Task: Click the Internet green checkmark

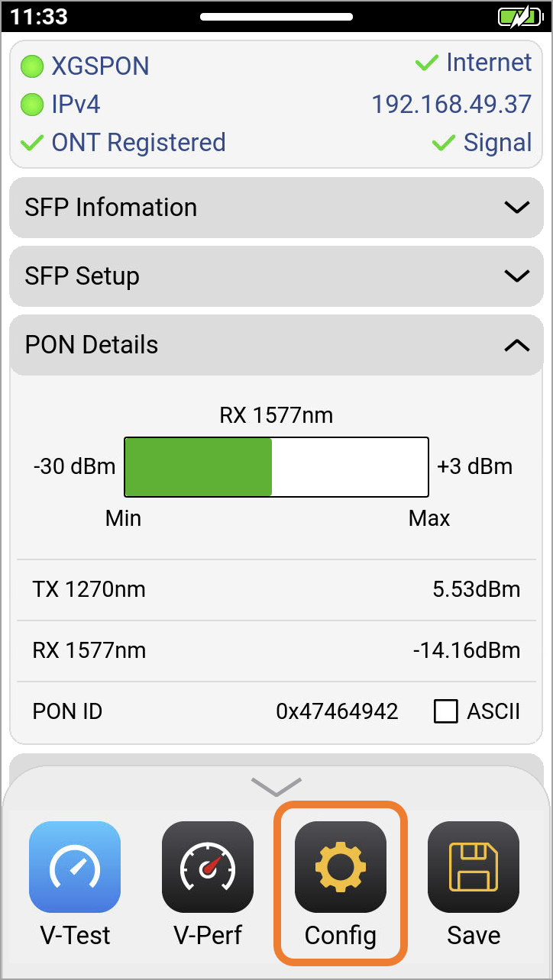Action: [426, 63]
